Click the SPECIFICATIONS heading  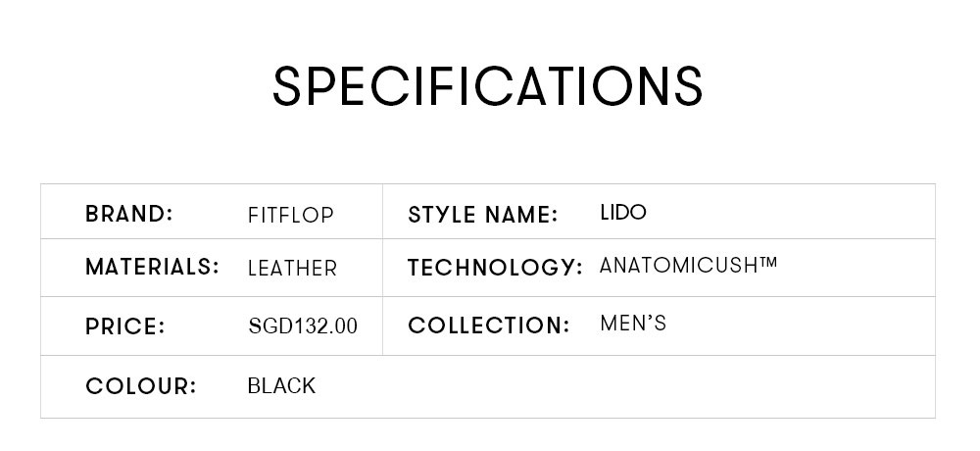[x=488, y=86]
